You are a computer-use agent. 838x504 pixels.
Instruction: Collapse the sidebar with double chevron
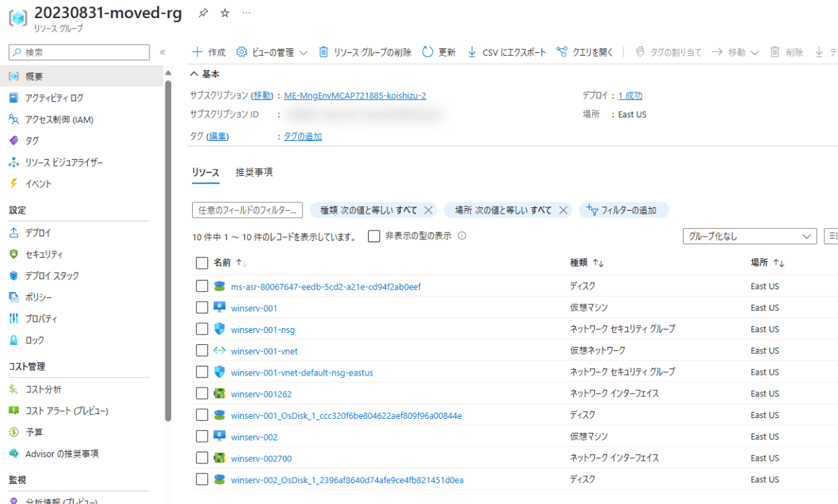[163, 52]
